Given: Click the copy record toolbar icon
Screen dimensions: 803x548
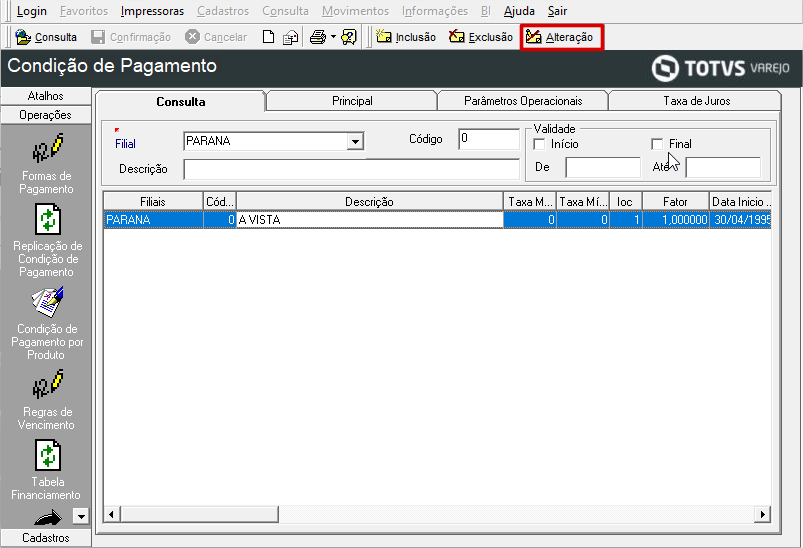Looking at the screenshot, I should [291, 37].
